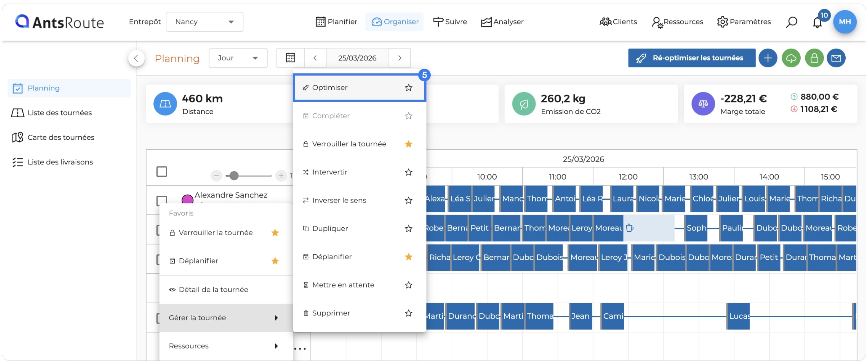Add Optimiser to favorites via its star
Viewport: 868px width, 363px height.
click(x=408, y=87)
